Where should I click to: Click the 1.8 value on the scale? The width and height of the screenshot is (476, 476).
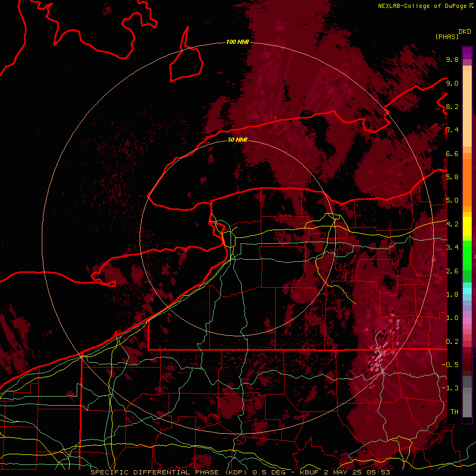tap(452, 294)
